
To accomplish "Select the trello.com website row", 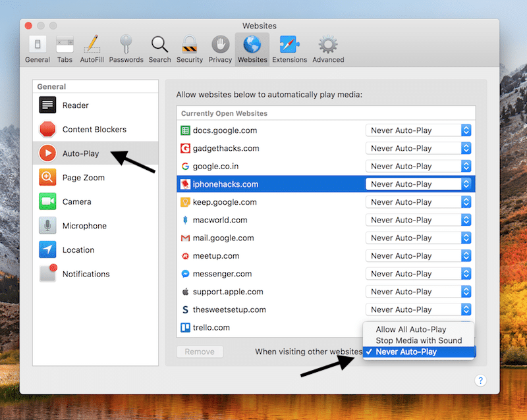I will pyautogui.click(x=263, y=327).
